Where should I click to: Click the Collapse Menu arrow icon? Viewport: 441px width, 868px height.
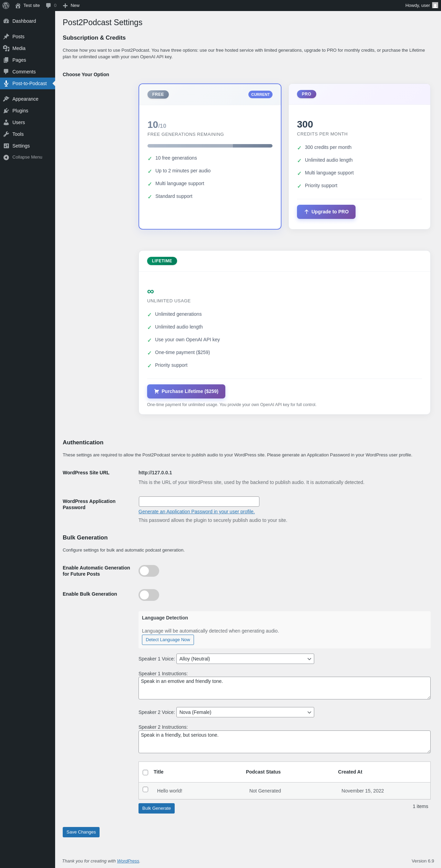click(x=6, y=157)
